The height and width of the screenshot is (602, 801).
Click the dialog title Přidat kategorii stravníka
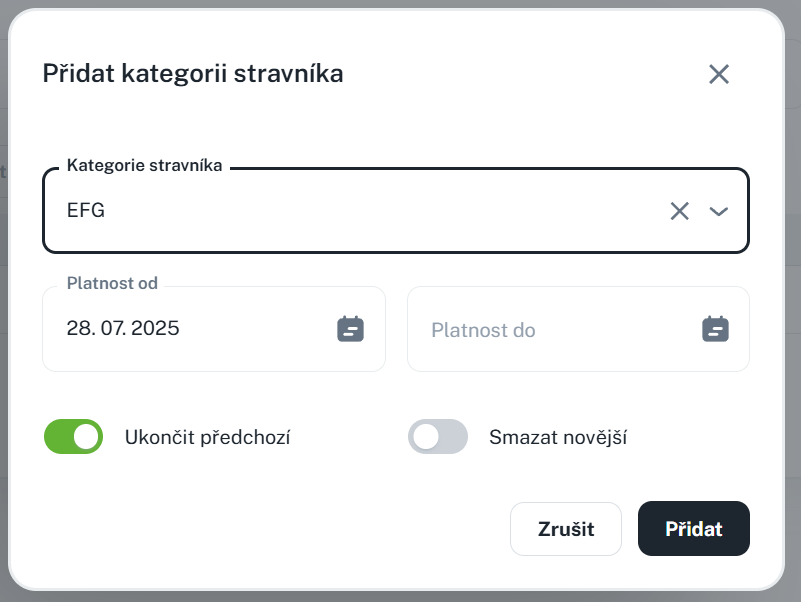193,73
